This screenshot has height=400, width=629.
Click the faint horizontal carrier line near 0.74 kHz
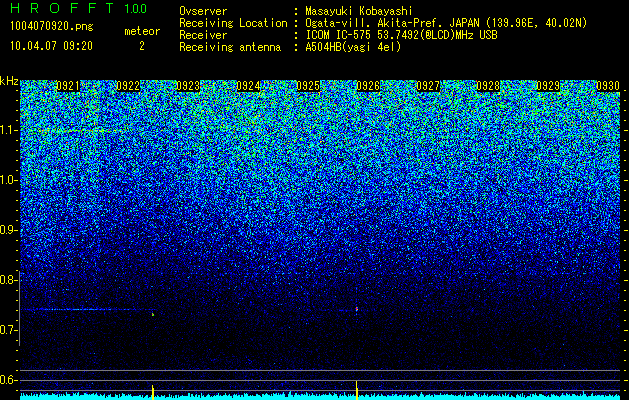pyautogui.click(x=86, y=309)
